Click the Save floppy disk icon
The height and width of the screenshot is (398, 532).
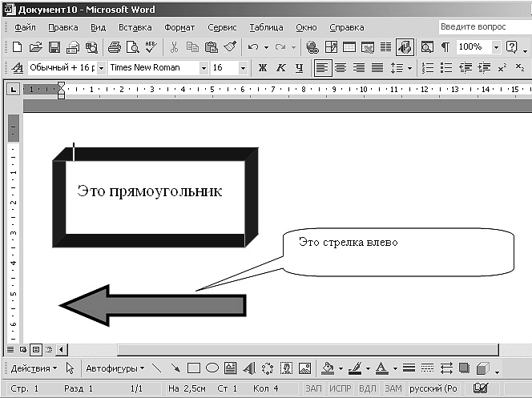54,47
